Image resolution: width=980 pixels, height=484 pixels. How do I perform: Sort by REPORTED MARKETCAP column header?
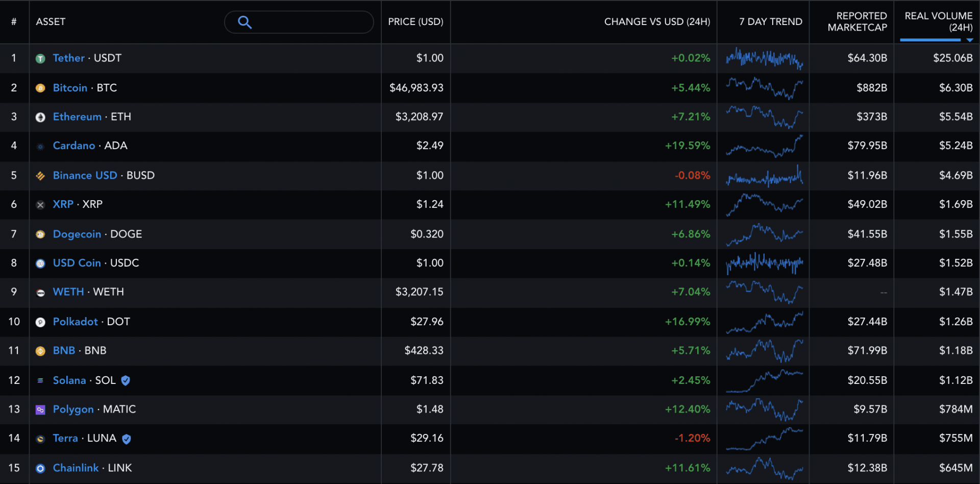coord(857,21)
